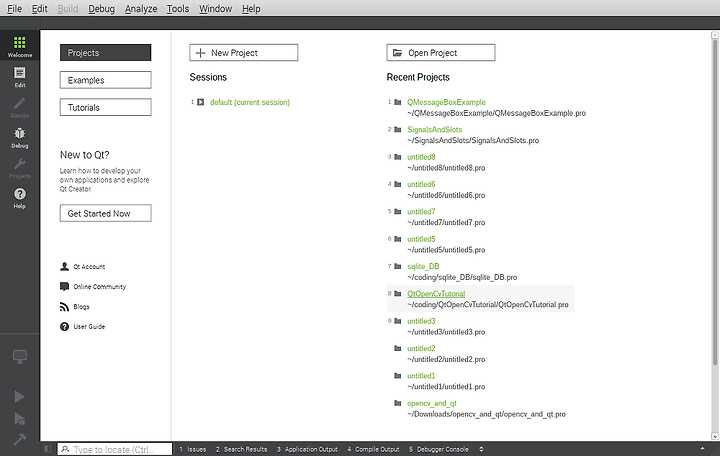Click the New Project button
The width and height of the screenshot is (720, 456).
pyautogui.click(x=244, y=52)
